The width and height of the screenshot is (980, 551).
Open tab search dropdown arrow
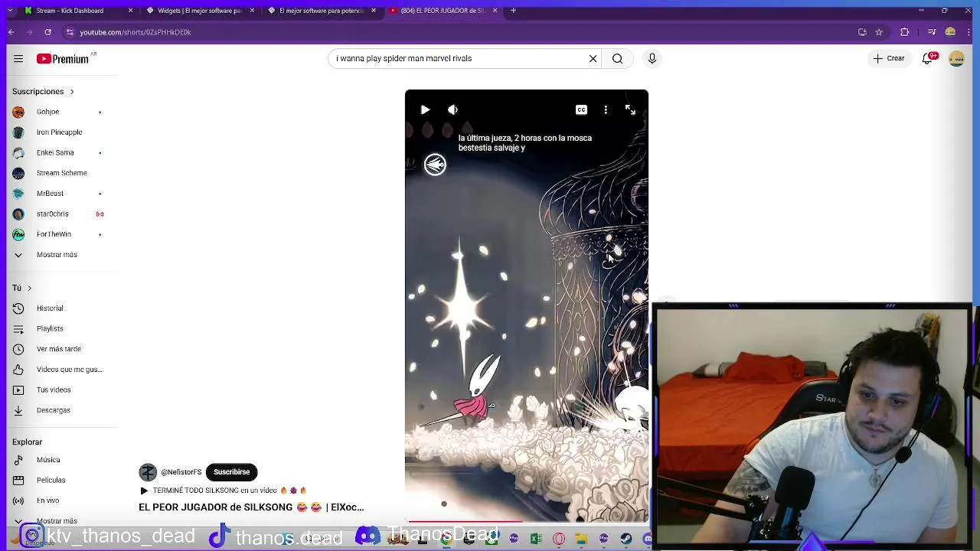[9, 11]
